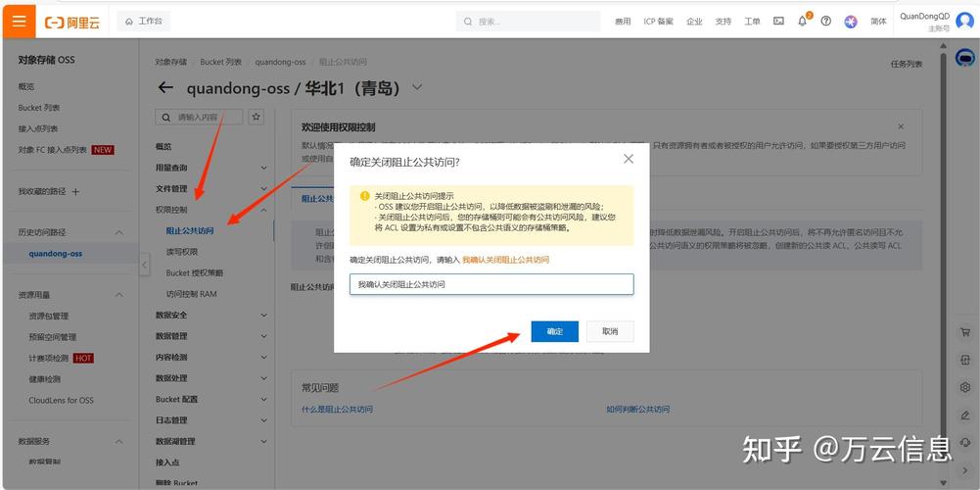Open 资源包管理
This screenshot has height=490, width=980.
pyautogui.click(x=49, y=316)
